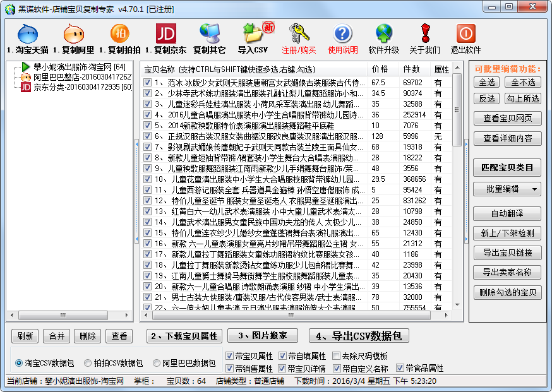Viewport: 552px width, 392px height.
Task: Click the 淘宝天猫 toolbar icon
Action: tap(28, 34)
